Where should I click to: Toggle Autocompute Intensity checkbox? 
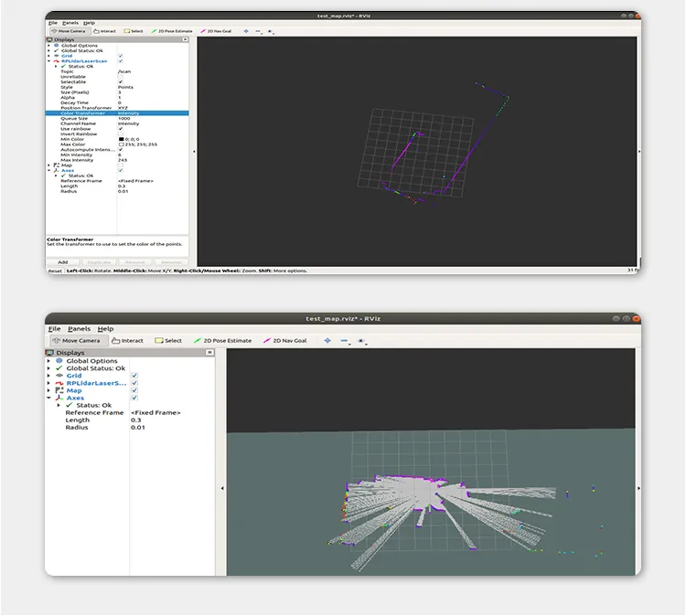tap(120, 149)
